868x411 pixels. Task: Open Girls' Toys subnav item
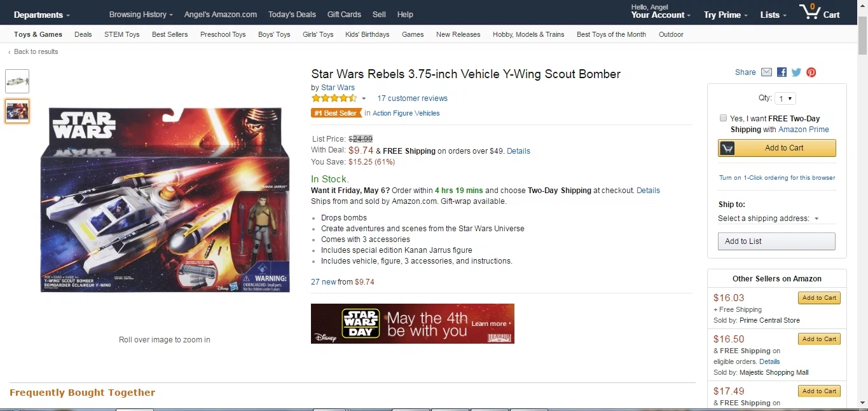318,34
